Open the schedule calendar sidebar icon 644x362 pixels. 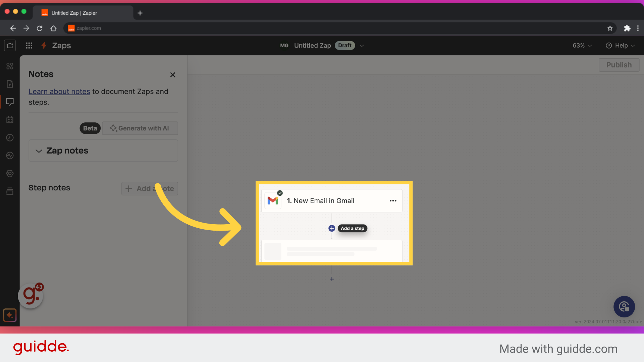pos(10,120)
